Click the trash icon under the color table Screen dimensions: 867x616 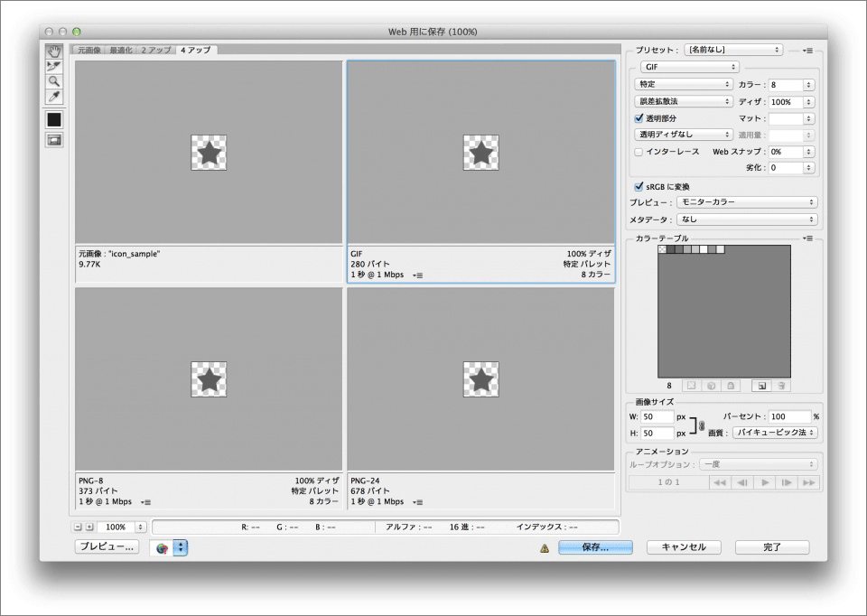[x=781, y=386]
